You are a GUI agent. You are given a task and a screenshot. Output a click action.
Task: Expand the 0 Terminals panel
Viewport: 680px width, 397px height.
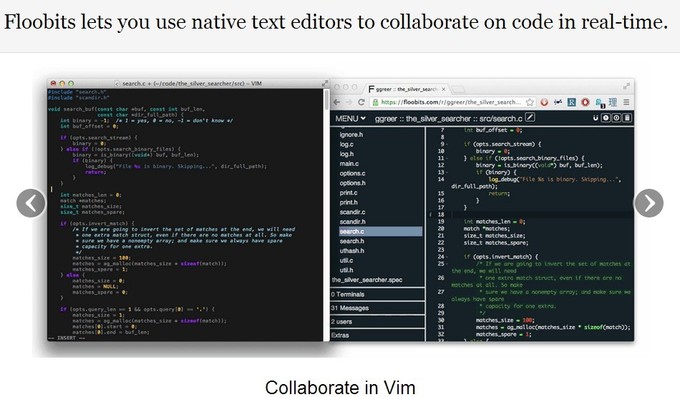pos(377,294)
